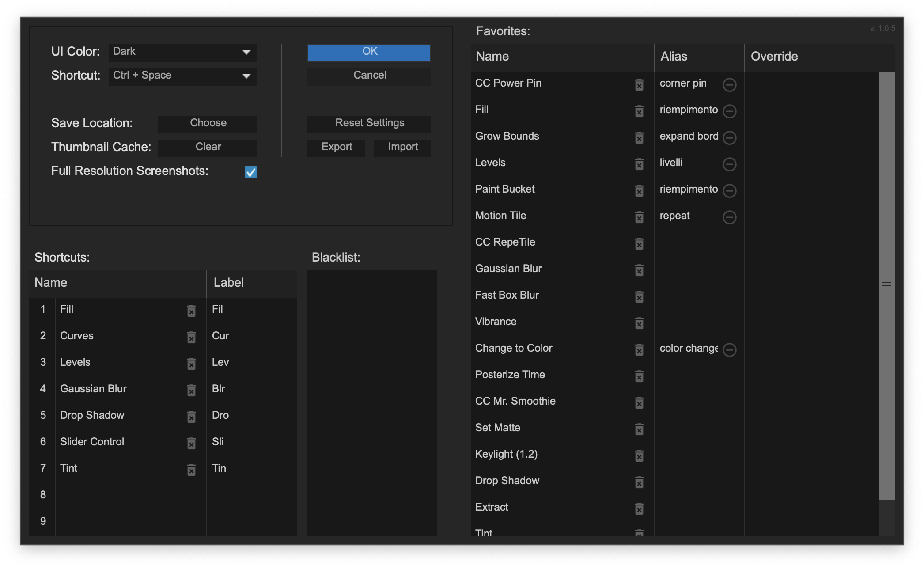The width and height of the screenshot is (924, 569).
Task: Trash the Vibrance favorite entry
Action: coord(639,323)
